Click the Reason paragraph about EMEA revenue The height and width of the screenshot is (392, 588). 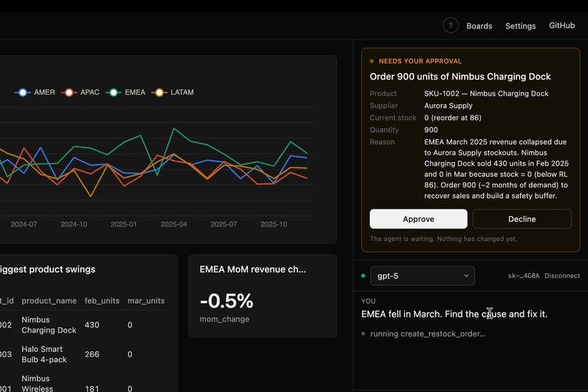(496, 169)
